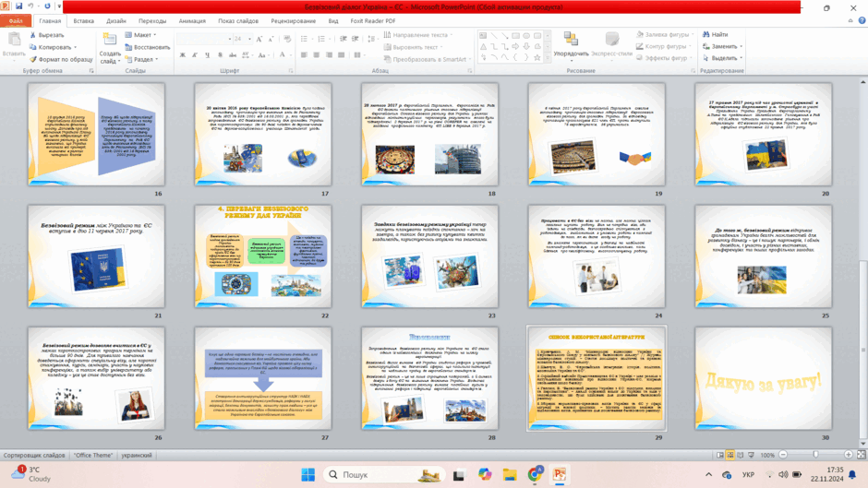Open the Файл tab
This screenshot has width=868, height=488.
16,21
